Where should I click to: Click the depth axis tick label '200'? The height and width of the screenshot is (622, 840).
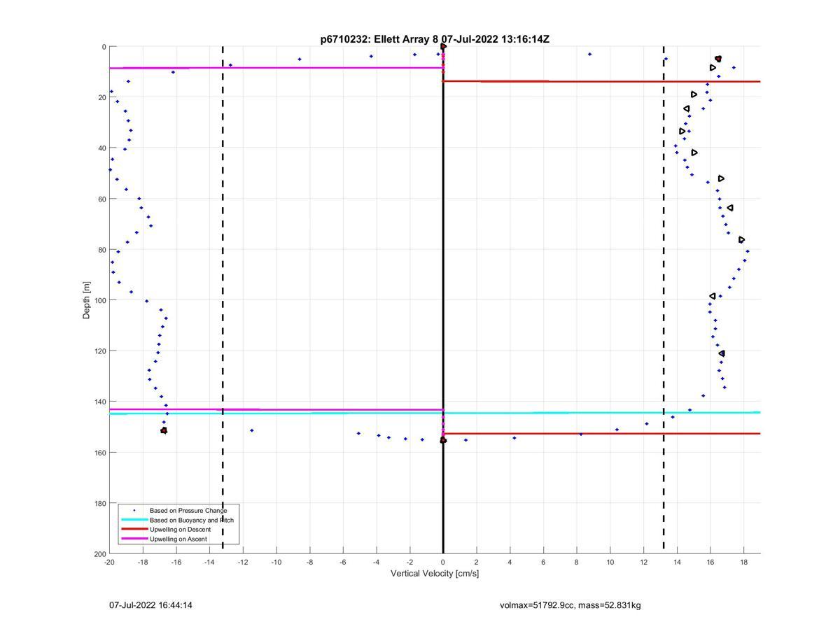click(99, 553)
